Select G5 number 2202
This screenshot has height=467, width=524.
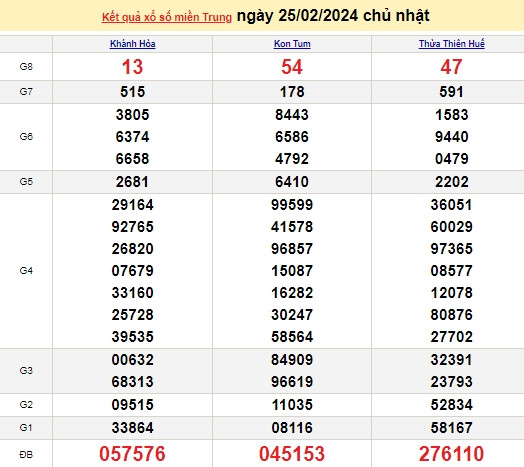pyautogui.click(x=451, y=182)
